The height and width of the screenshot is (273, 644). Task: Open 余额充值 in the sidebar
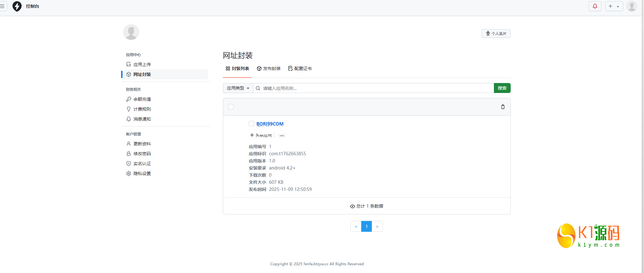click(142, 99)
